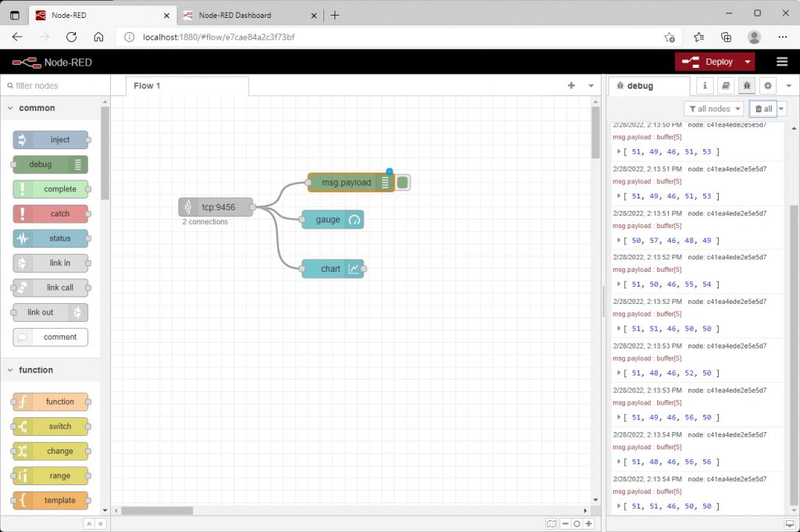Expand the 2:13:54 PM payload 51, 51, 46, 50, 50
800x532 pixels.
[x=619, y=506]
